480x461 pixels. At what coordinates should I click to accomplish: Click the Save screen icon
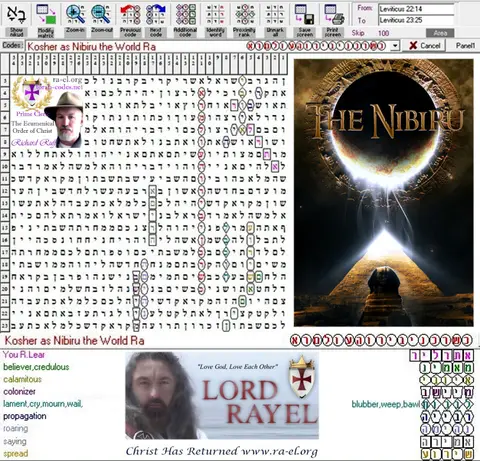304,14
